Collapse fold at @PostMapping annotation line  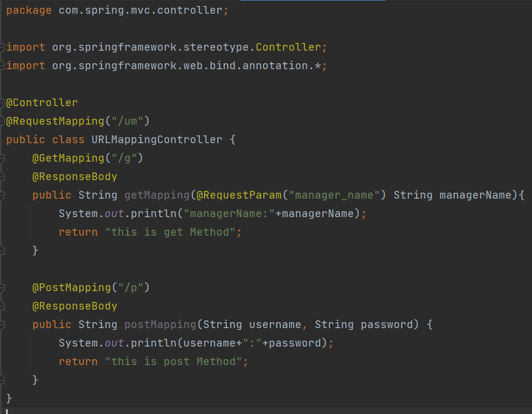click(x=3, y=288)
